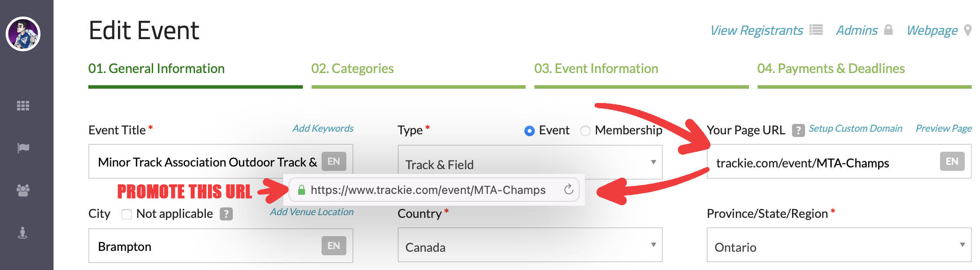This screenshot has width=980, height=270.
Task: Go to the 04. Payments & Deadlines tab
Action: [x=831, y=69]
